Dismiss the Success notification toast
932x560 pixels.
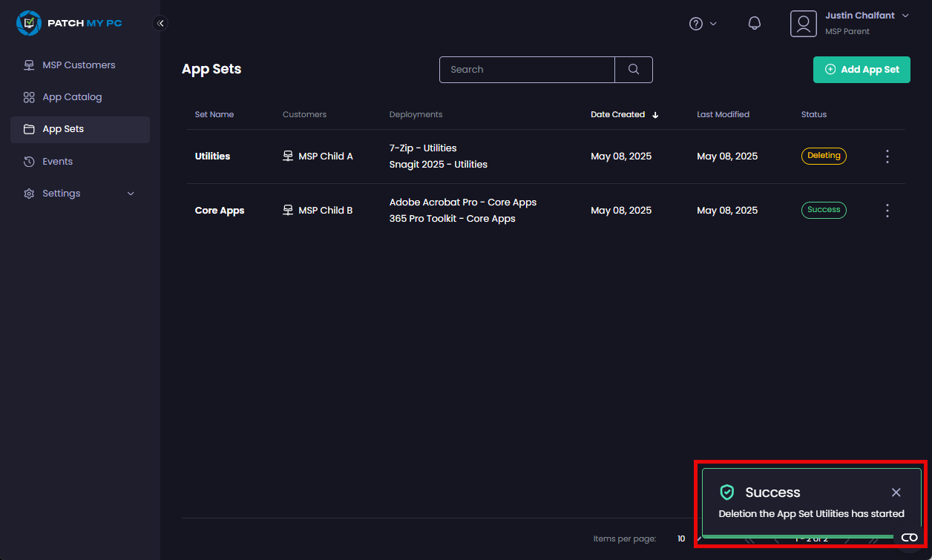click(x=896, y=493)
